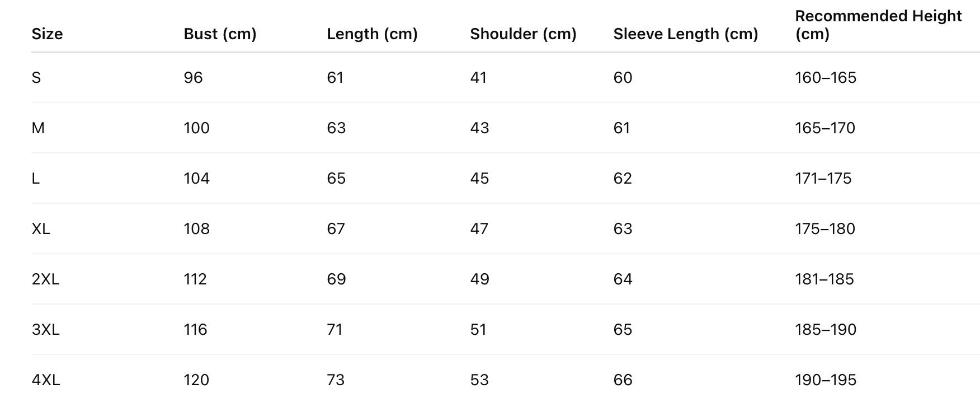Click the Length (cm) column header
This screenshot has width=980, height=402.
point(372,34)
